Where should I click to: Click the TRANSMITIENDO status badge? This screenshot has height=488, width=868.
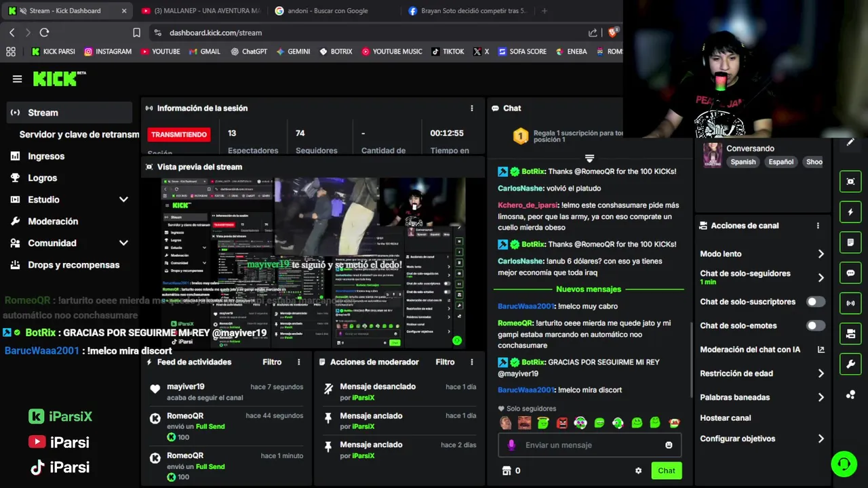179,134
